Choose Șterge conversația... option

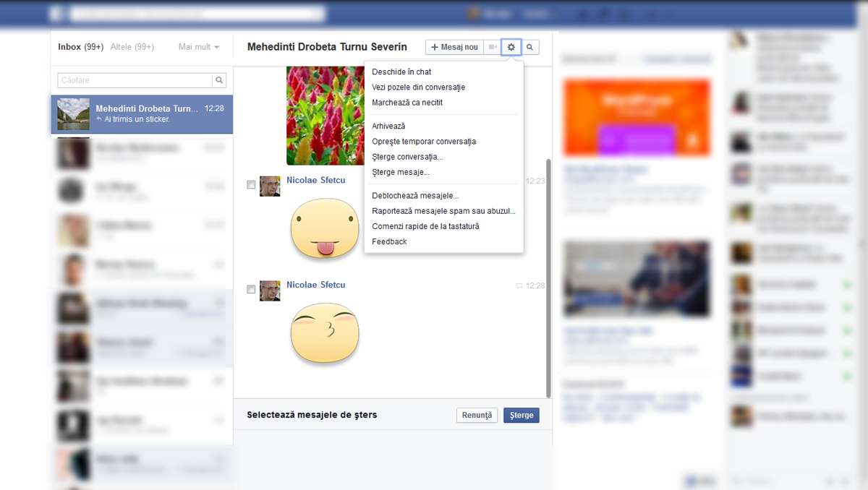coord(407,157)
